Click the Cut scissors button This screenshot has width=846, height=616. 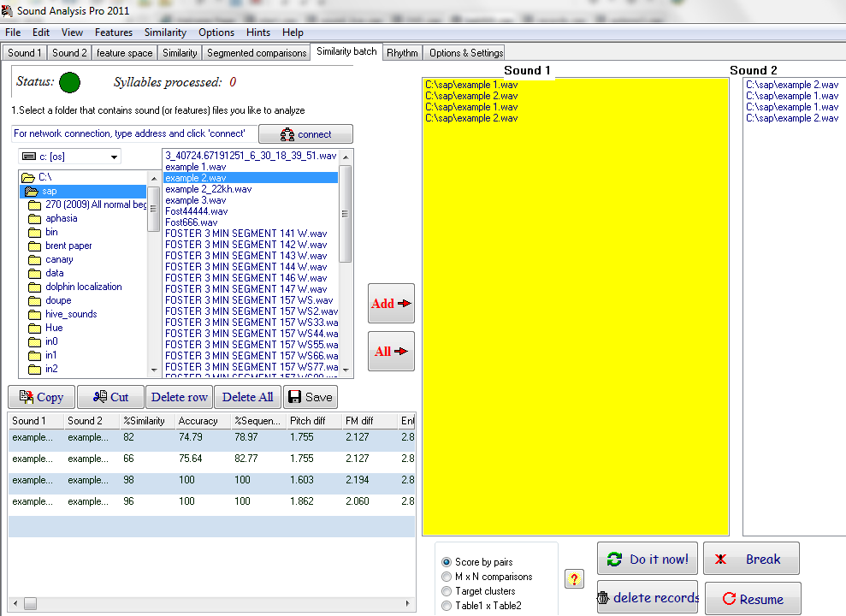(x=110, y=397)
